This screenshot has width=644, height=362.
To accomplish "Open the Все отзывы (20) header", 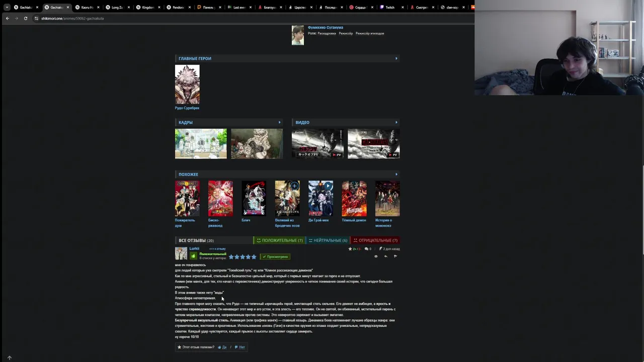I will (196, 240).
